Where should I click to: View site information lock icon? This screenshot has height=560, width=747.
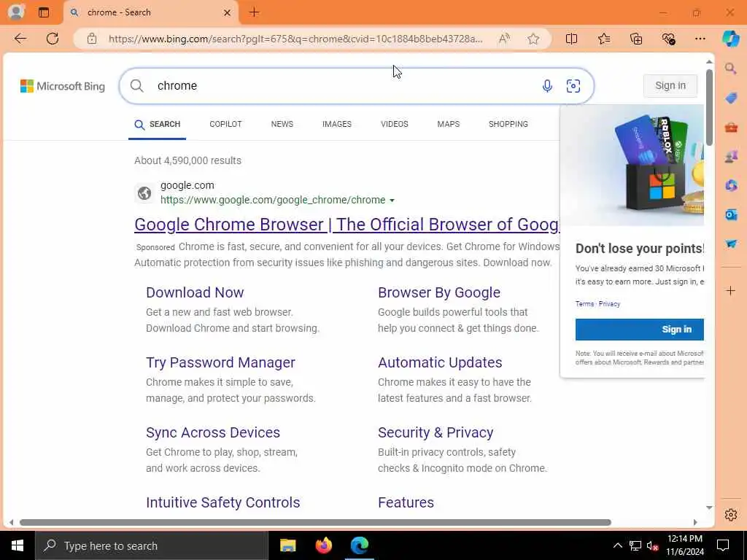(92, 39)
